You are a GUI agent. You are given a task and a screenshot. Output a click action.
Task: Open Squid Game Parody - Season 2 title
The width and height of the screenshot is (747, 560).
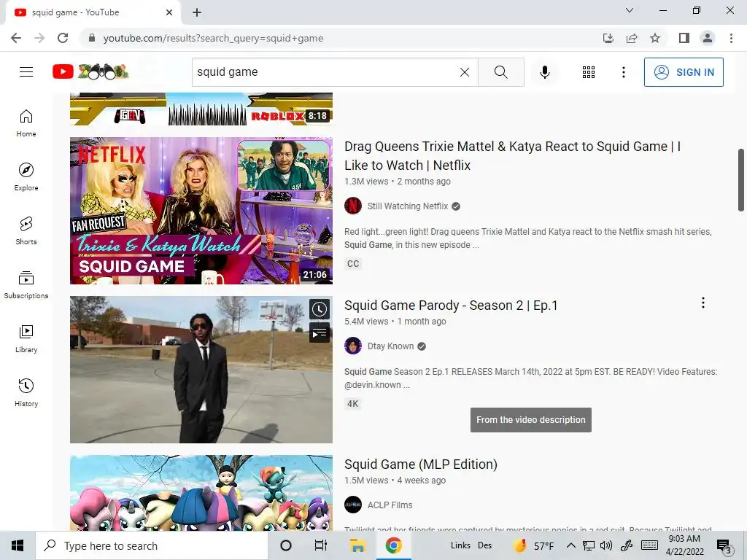451,306
